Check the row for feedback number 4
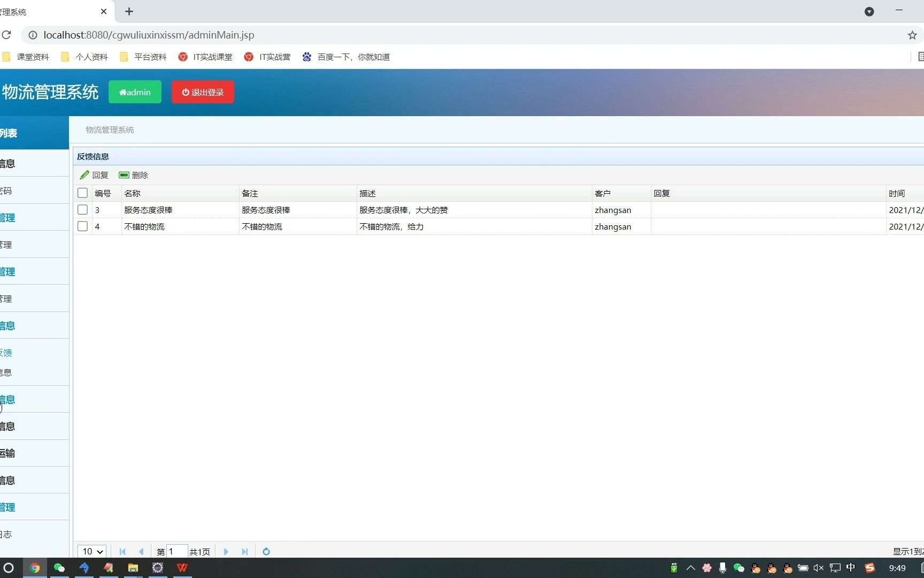The width and height of the screenshot is (924, 578). coord(82,226)
